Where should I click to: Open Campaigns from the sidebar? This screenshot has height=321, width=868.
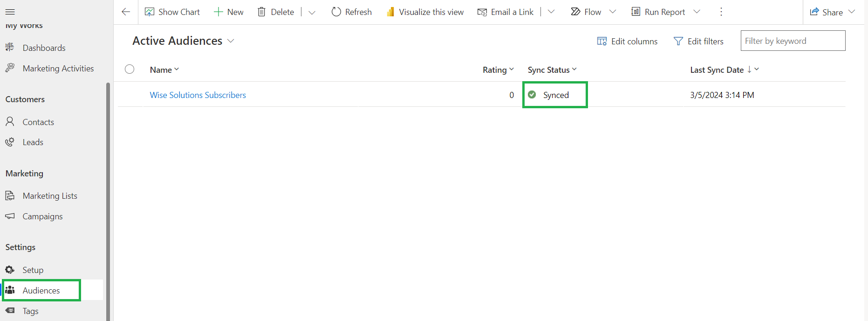pyautogui.click(x=42, y=216)
